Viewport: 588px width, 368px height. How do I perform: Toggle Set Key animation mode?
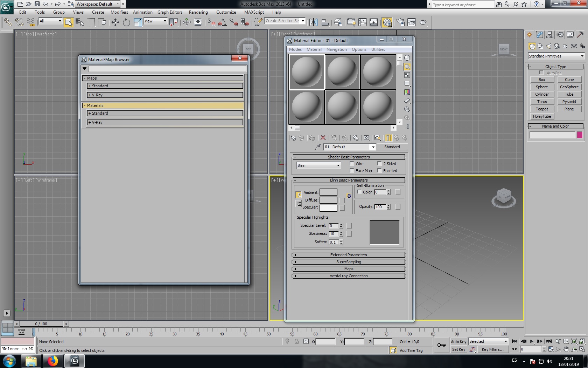[458, 349]
